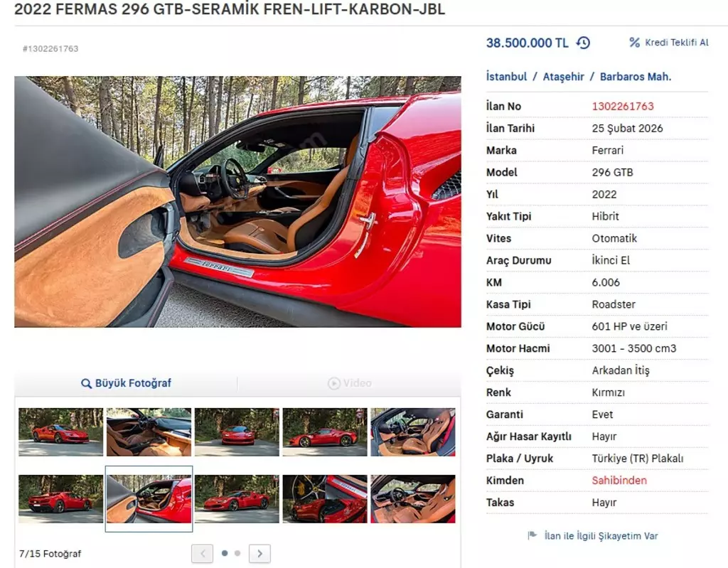Screen dimensions: 728x568
Task: Click the price history clock icon
Action: point(583,43)
